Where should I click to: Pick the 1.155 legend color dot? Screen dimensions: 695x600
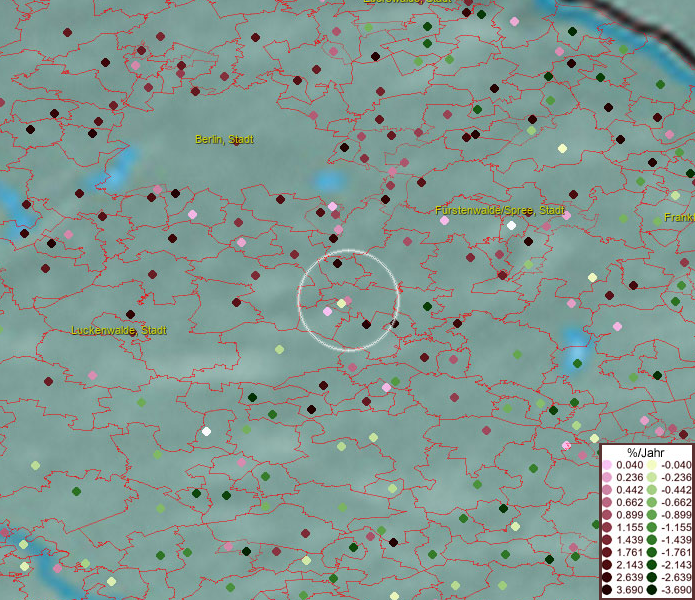click(607, 527)
